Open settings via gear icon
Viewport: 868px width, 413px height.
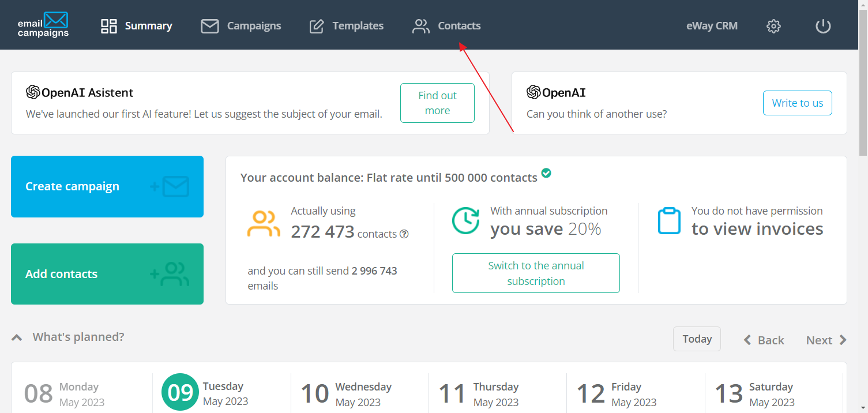coord(773,26)
